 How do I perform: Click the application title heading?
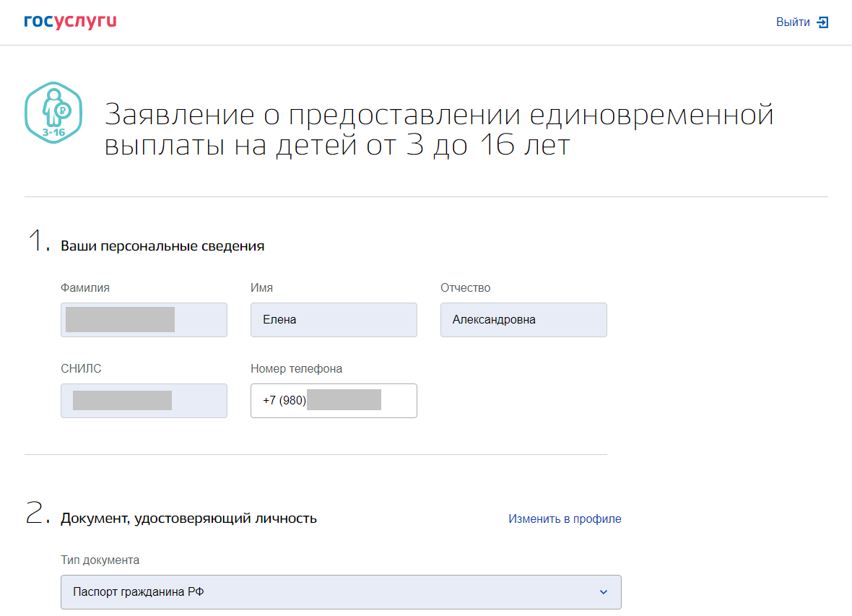pyautogui.click(x=439, y=129)
